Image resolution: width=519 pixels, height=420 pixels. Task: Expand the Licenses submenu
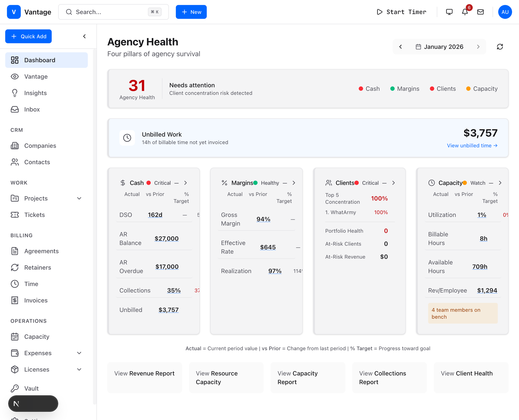[79, 369]
